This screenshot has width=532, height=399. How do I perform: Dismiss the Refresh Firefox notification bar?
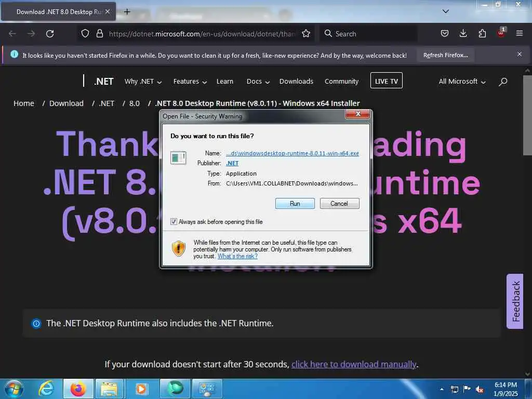[520, 54]
